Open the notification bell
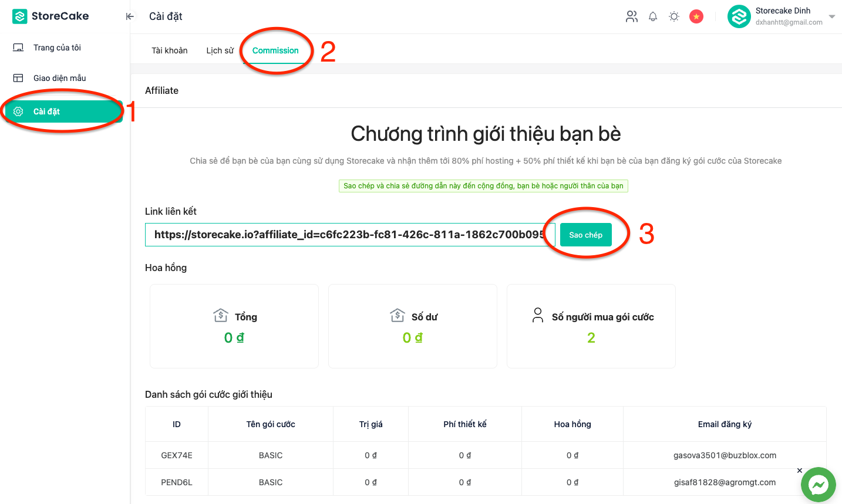 point(653,16)
